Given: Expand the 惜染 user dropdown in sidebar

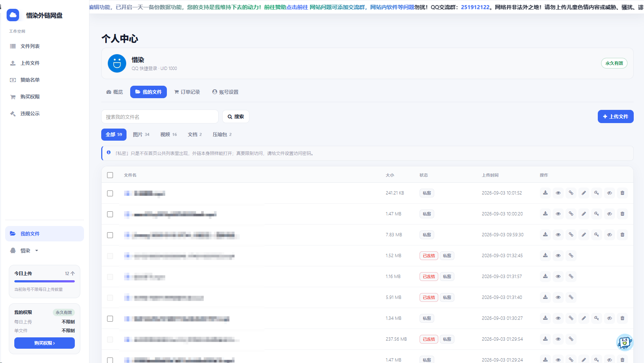Looking at the screenshot, I should click(25, 251).
